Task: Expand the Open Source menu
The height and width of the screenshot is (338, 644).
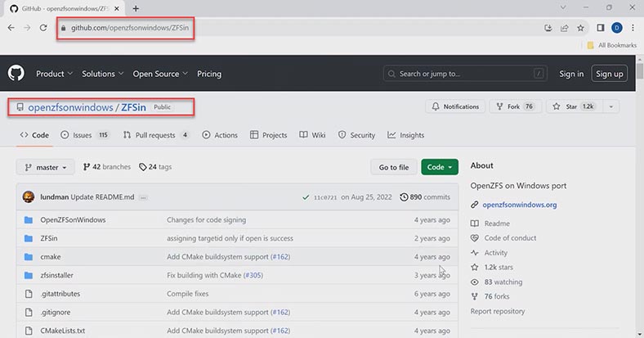Action: tap(159, 74)
